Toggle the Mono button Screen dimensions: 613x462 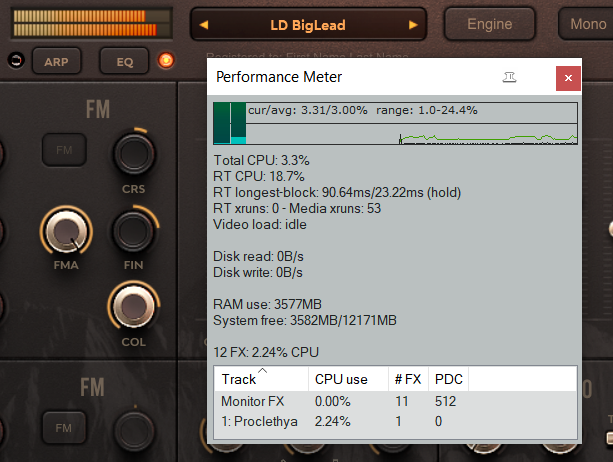coord(588,24)
